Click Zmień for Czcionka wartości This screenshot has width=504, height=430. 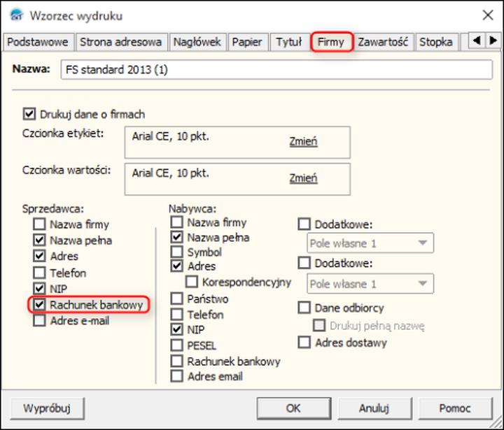coord(303,178)
